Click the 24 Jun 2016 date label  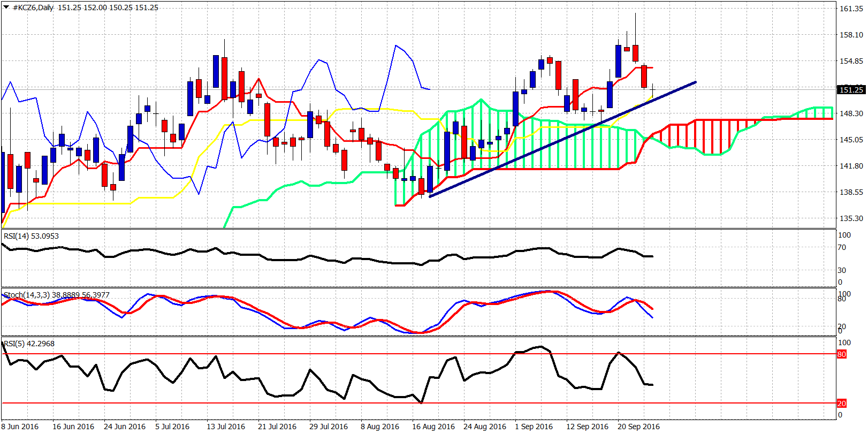pyautogui.click(x=125, y=427)
